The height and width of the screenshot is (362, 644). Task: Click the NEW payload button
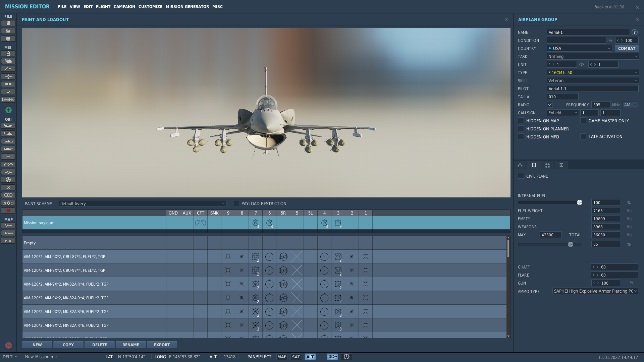[x=37, y=345]
